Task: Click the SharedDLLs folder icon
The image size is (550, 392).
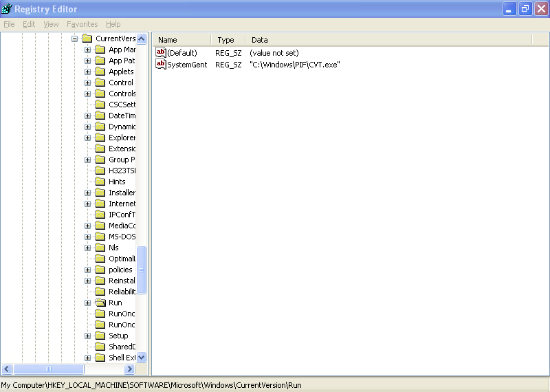Action: click(x=100, y=347)
